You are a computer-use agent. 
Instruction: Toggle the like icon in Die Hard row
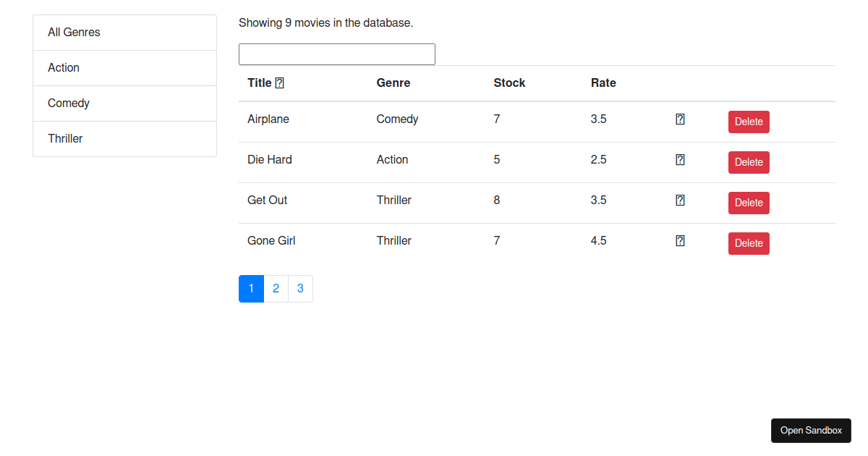coord(680,160)
